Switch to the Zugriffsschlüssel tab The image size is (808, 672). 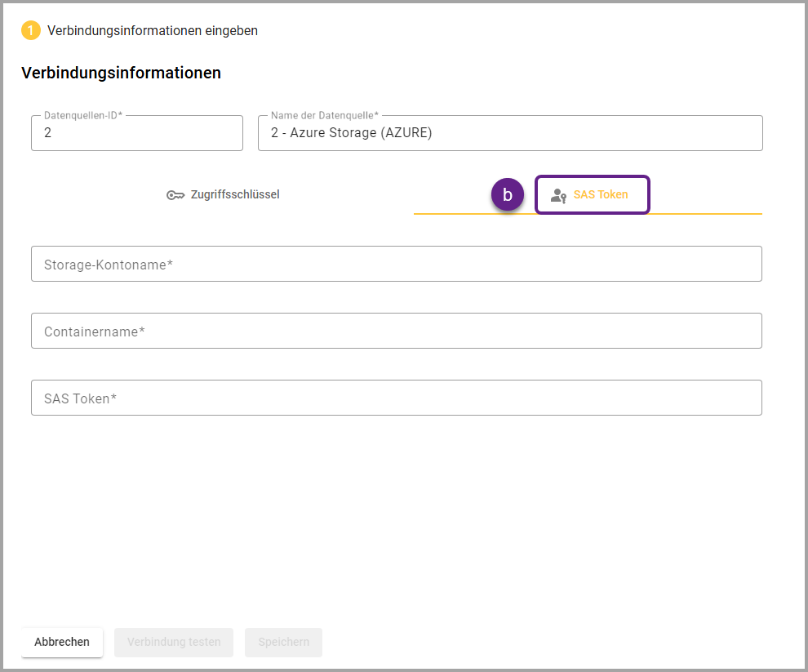tap(223, 195)
